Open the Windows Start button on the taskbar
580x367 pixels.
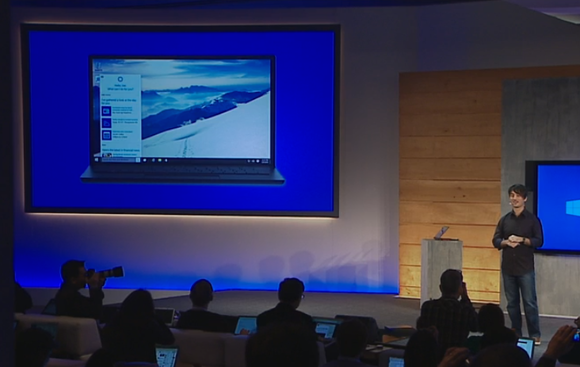[97, 160]
